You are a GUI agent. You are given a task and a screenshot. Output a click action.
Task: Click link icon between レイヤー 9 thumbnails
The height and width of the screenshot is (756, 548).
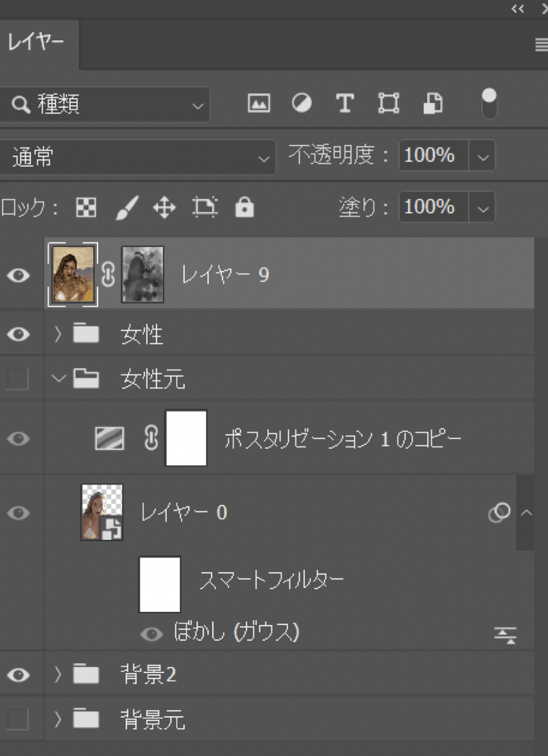pyautogui.click(x=108, y=275)
